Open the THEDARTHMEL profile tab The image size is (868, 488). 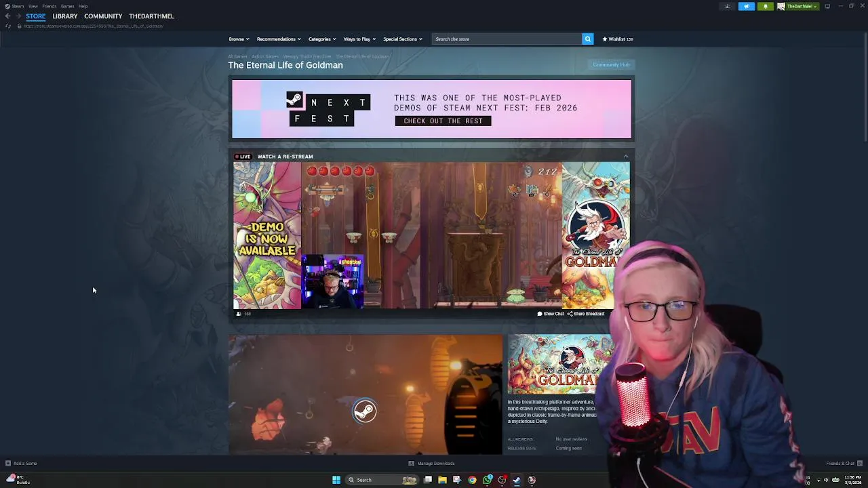pos(151,16)
